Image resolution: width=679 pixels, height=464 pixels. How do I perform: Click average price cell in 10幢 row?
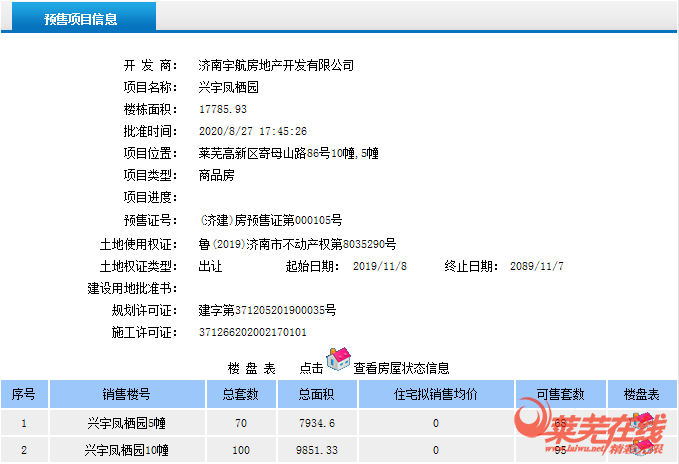[436, 450]
